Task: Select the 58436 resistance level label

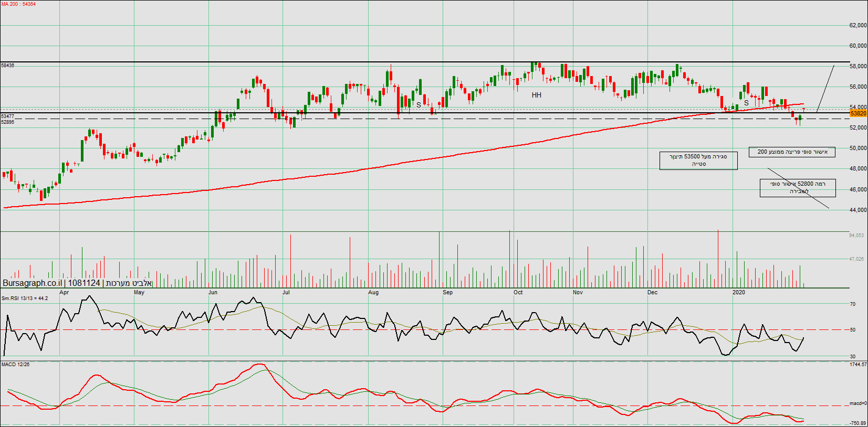Action: pyautogui.click(x=8, y=66)
